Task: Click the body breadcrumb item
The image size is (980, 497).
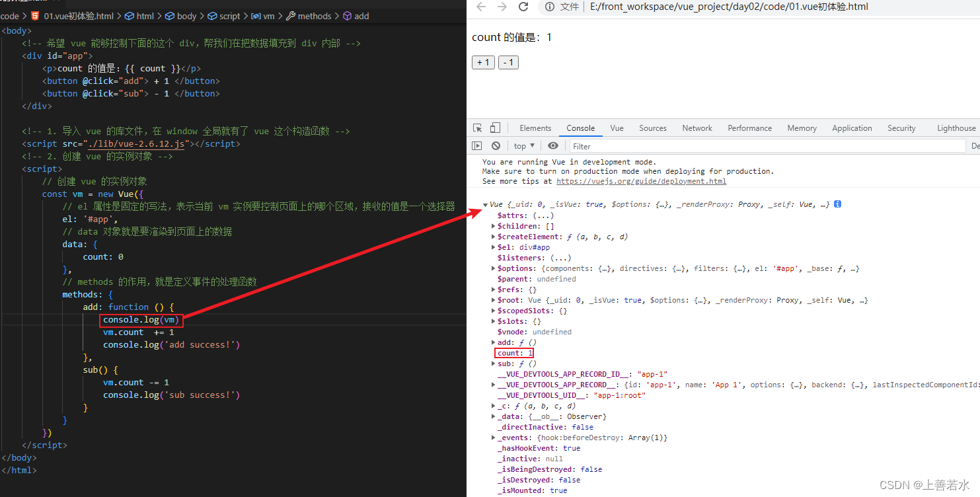Action: pyautogui.click(x=180, y=16)
